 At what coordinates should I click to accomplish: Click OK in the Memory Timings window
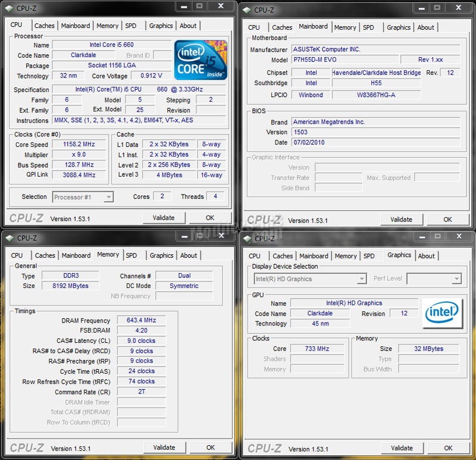(211, 448)
